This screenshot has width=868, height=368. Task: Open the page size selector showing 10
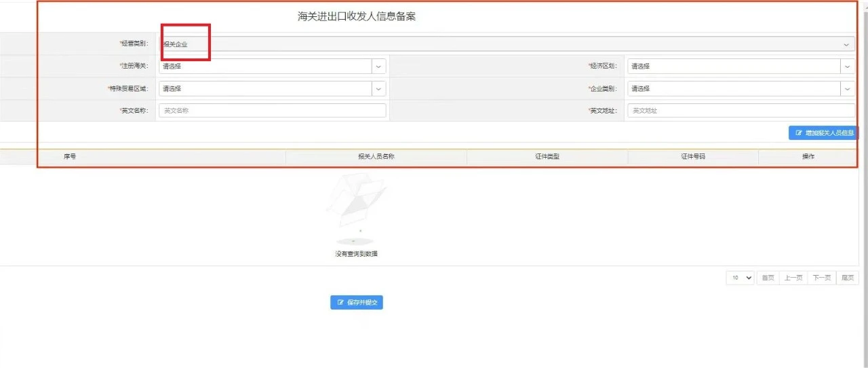740,278
